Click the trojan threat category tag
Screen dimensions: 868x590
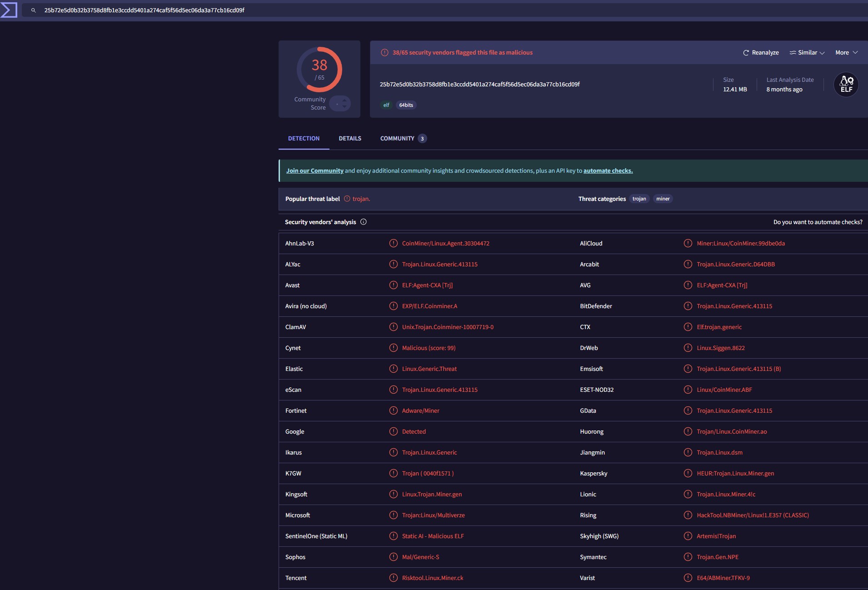click(639, 199)
